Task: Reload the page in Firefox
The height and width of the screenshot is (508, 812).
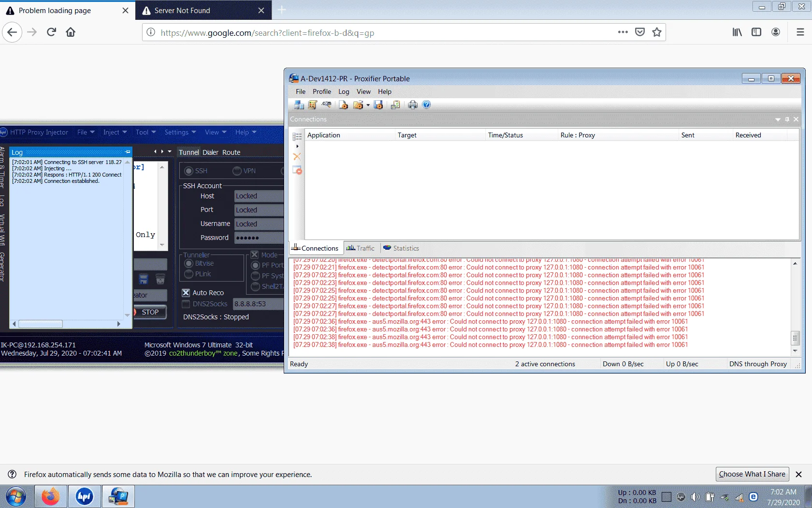Action: point(52,32)
